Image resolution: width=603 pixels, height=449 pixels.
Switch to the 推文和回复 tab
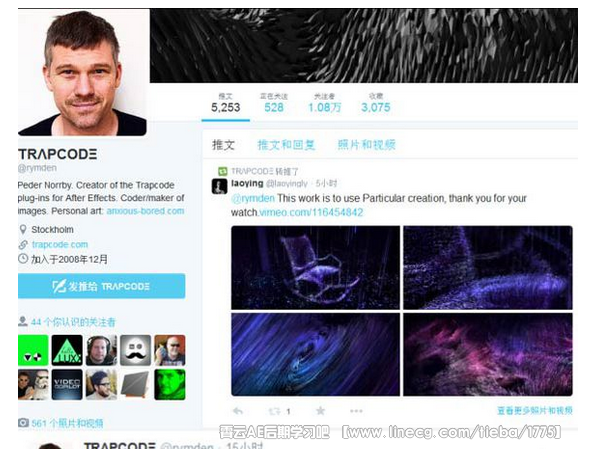click(x=286, y=145)
